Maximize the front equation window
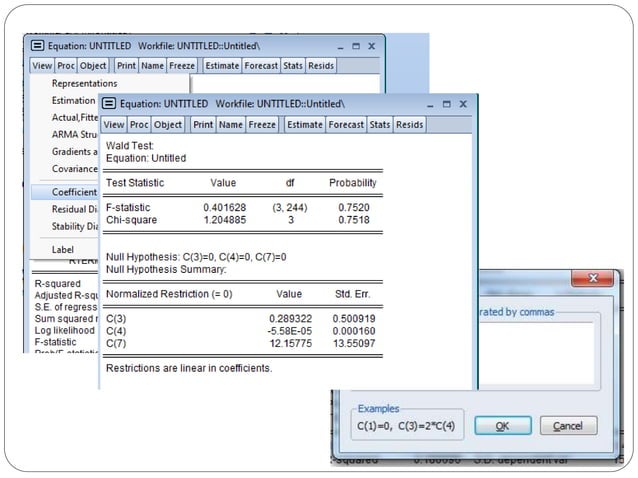 tap(446, 104)
